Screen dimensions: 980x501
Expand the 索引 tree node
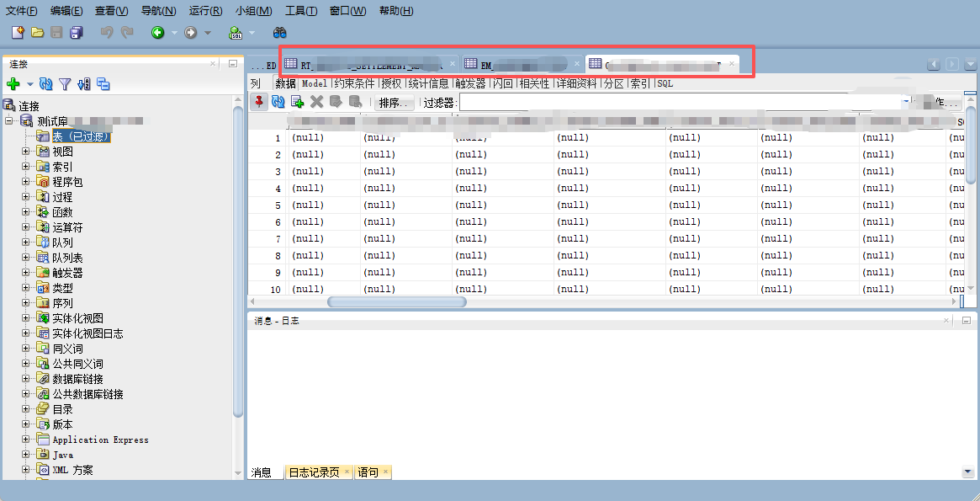point(25,167)
